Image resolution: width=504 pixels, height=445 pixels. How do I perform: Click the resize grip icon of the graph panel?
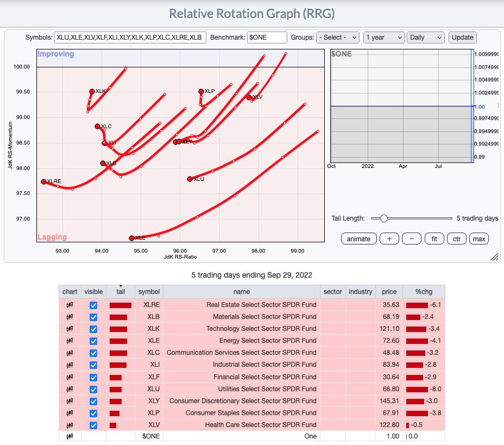click(494, 256)
